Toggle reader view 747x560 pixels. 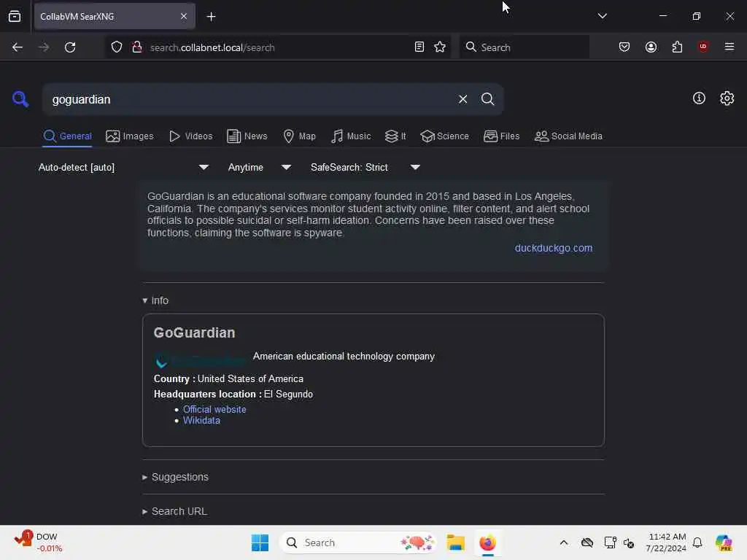pos(419,47)
